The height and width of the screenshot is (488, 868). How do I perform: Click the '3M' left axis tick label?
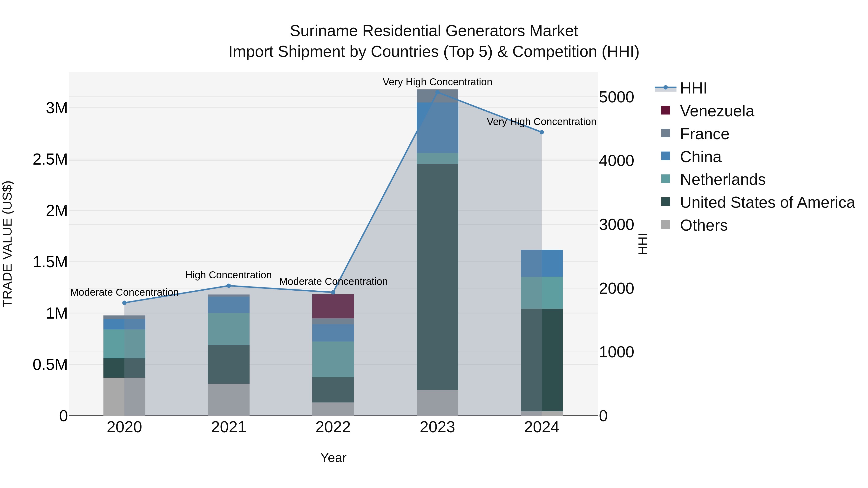57,108
